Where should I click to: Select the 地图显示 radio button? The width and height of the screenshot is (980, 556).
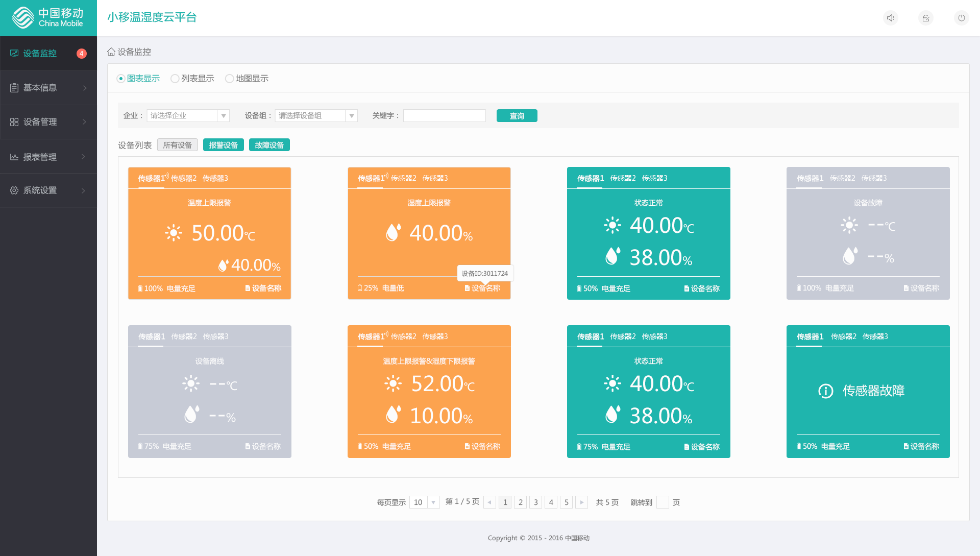pyautogui.click(x=230, y=79)
